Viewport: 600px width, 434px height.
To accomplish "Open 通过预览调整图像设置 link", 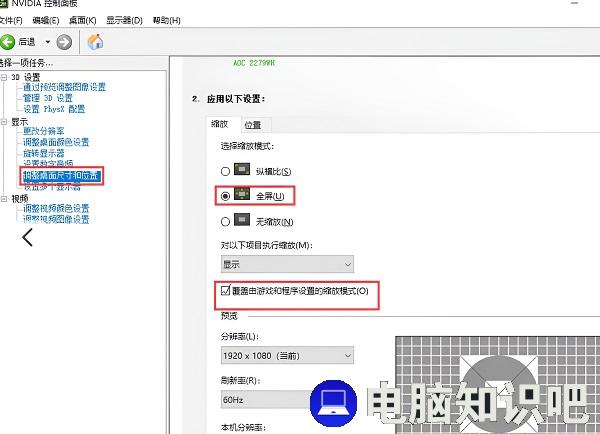I will 64,87.
